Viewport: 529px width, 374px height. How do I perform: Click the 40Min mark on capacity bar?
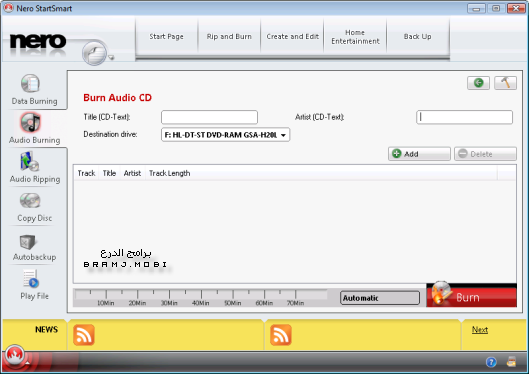tap(201, 303)
